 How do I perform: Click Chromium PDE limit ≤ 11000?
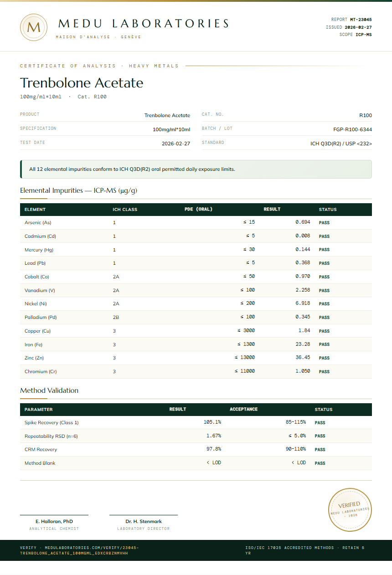pos(245,371)
